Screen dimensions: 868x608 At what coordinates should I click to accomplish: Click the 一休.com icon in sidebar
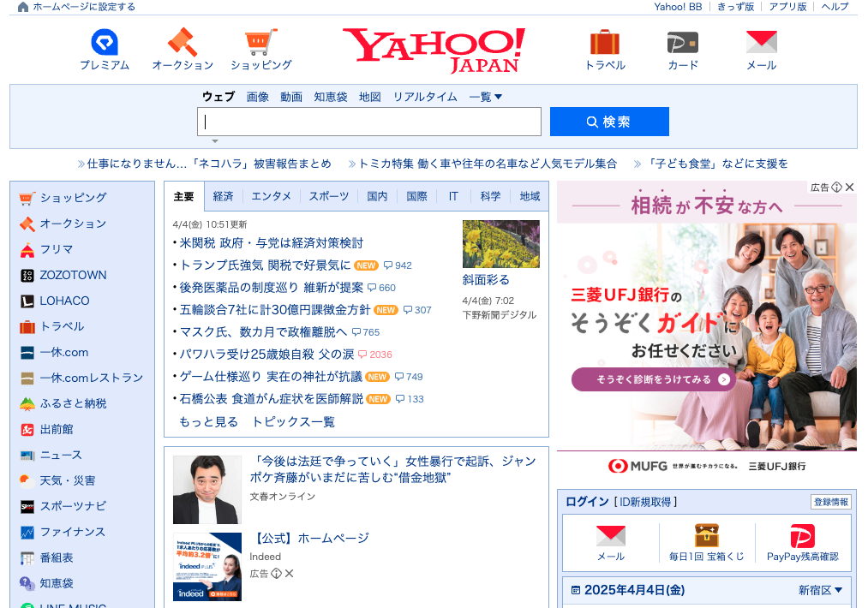click(27, 353)
